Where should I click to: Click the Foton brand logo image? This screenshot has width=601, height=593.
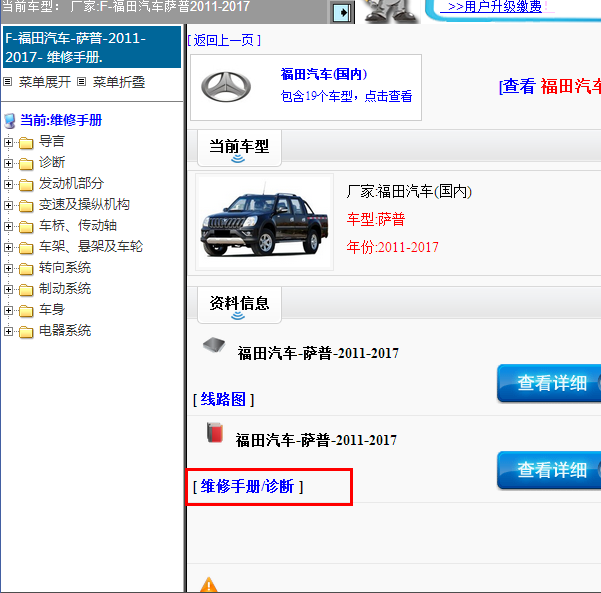[x=226, y=87]
